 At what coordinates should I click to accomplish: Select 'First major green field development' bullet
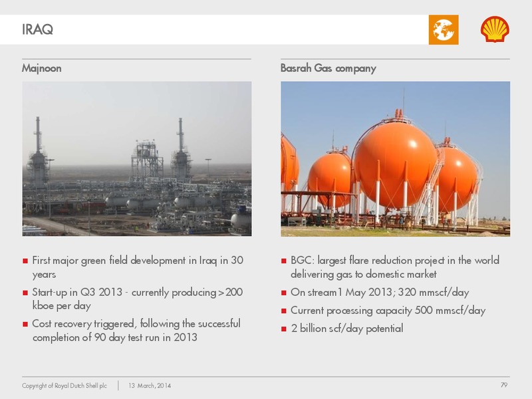click(138, 267)
